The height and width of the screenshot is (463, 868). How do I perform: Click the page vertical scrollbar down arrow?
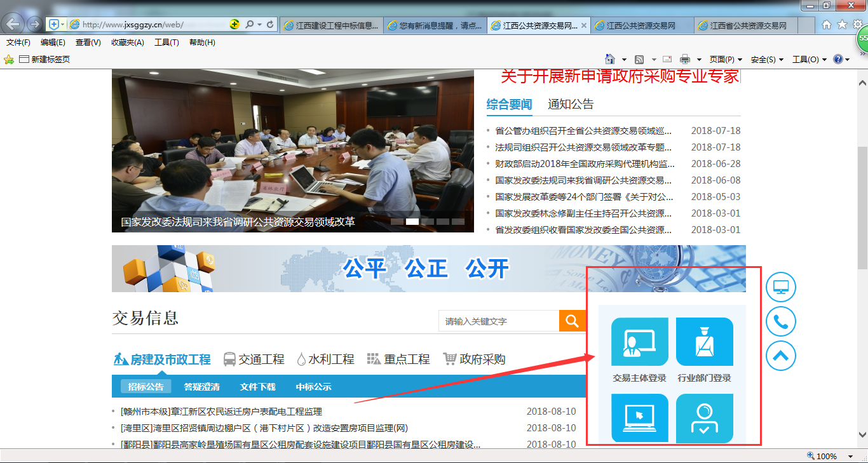[862, 435]
